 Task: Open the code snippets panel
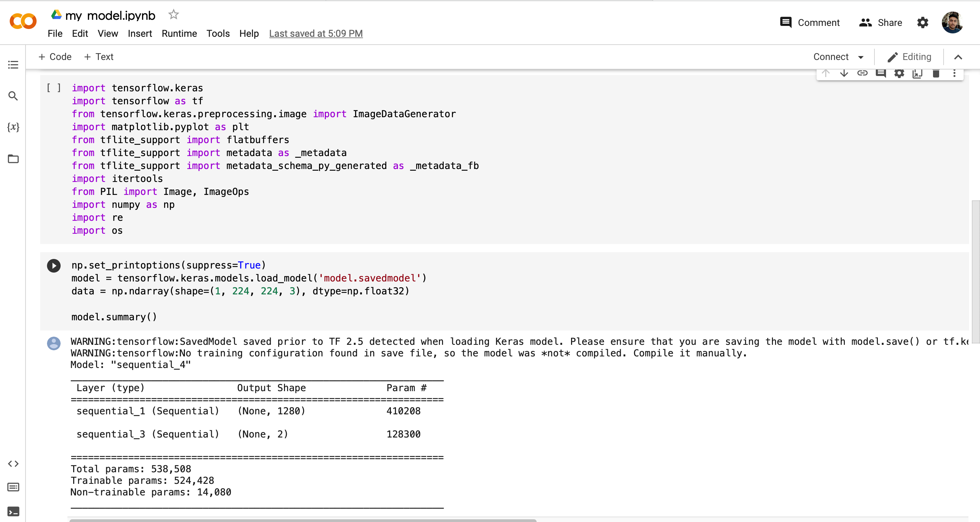pos(13,464)
